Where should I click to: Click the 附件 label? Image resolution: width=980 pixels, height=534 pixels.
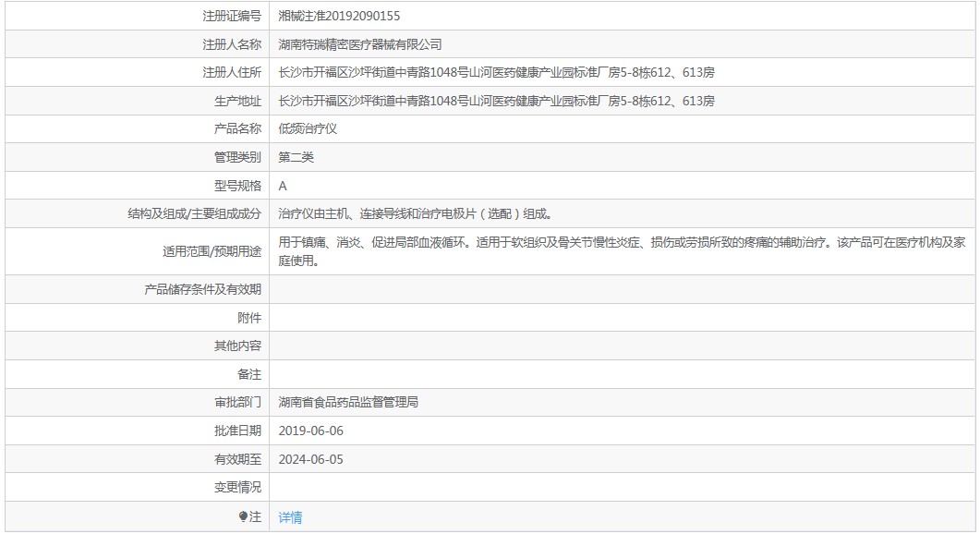tap(249, 318)
